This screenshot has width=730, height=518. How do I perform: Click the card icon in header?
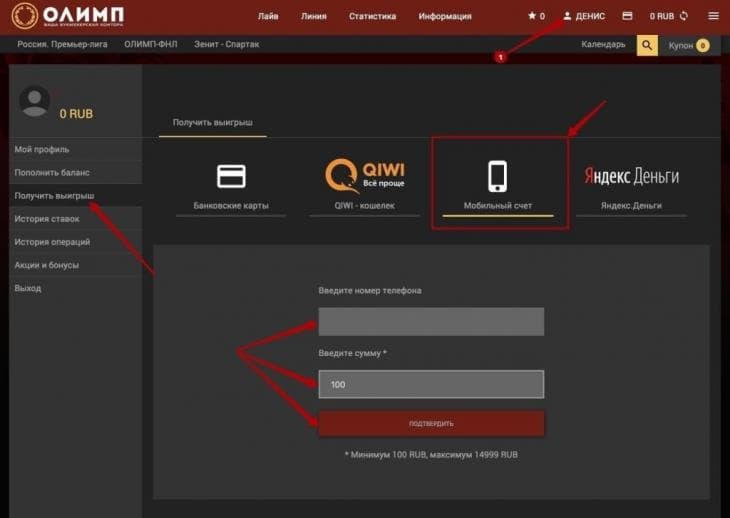click(x=627, y=16)
